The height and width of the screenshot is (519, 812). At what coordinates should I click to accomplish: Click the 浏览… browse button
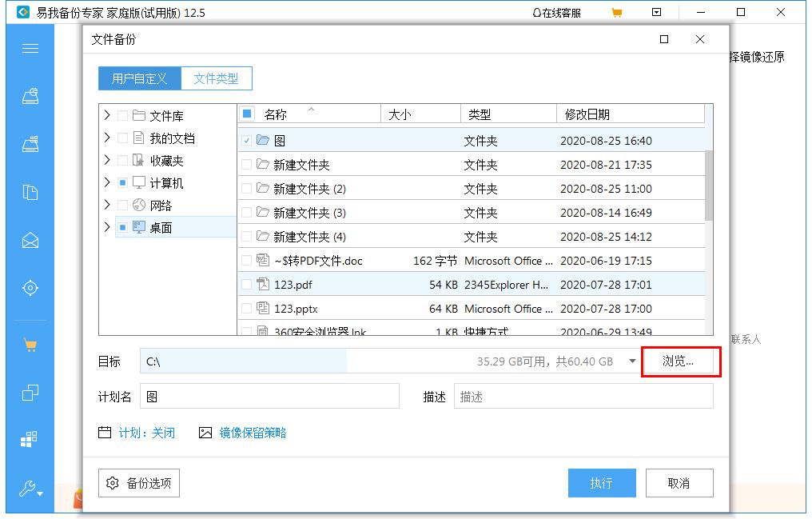(x=680, y=361)
